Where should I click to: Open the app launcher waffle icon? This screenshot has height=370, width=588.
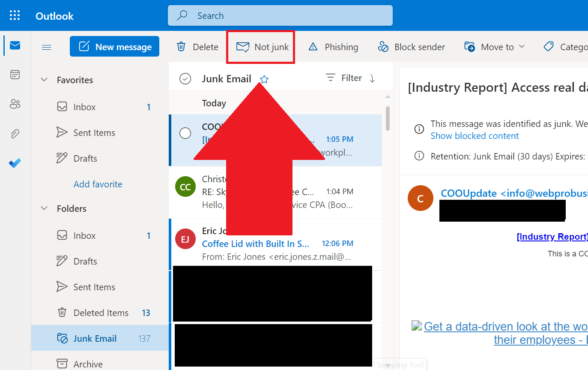[x=15, y=16]
